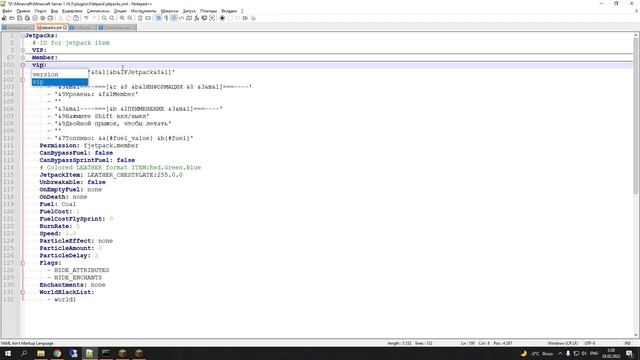Open the Опции menu
The height and width of the screenshot is (360, 640).
[x=120, y=11]
